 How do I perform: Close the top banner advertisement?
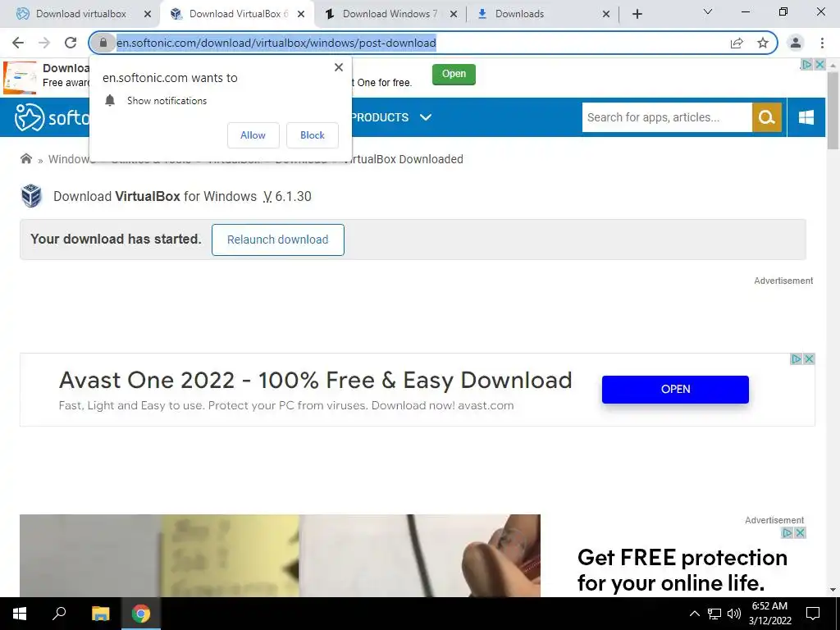(x=819, y=64)
